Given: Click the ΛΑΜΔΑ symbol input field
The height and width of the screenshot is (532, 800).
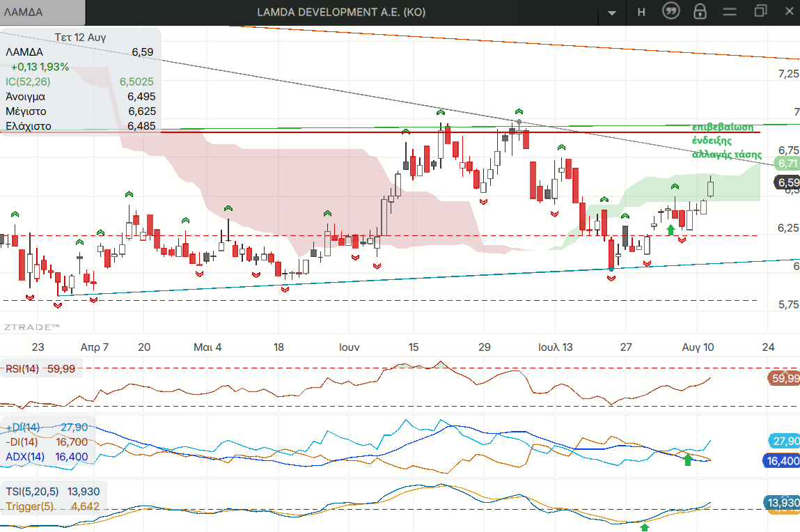Looking at the screenshot, I should point(42,13).
